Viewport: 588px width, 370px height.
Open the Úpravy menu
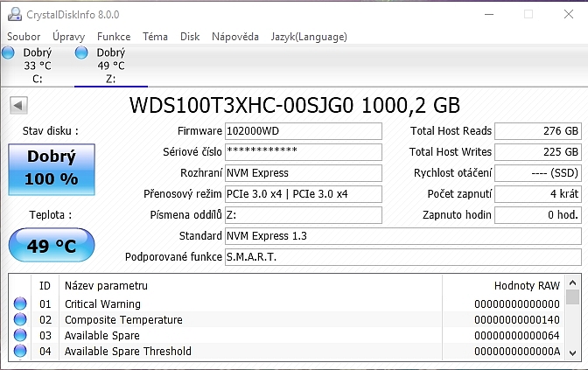(68, 37)
